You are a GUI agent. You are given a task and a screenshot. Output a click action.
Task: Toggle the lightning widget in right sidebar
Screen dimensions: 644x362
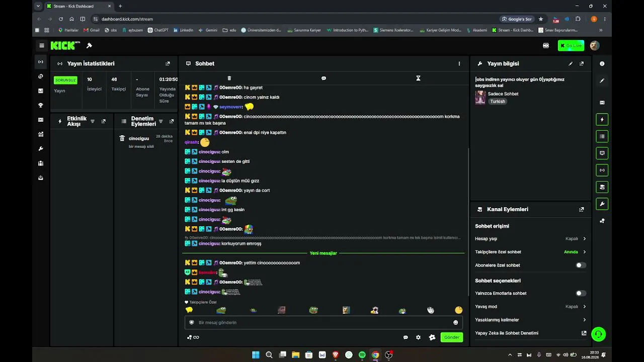click(x=602, y=120)
